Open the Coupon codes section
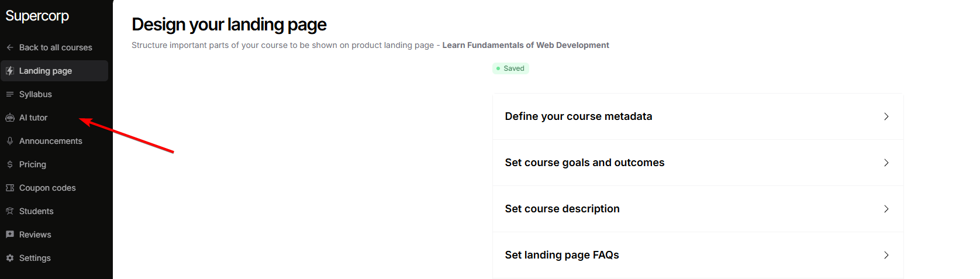Image resolution: width=980 pixels, height=279 pixels. click(x=47, y=188)
